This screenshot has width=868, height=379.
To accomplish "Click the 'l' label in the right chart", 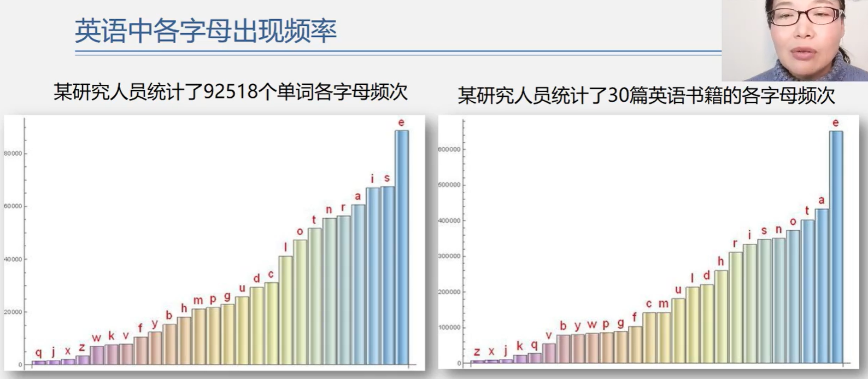I will coord(692,278).
